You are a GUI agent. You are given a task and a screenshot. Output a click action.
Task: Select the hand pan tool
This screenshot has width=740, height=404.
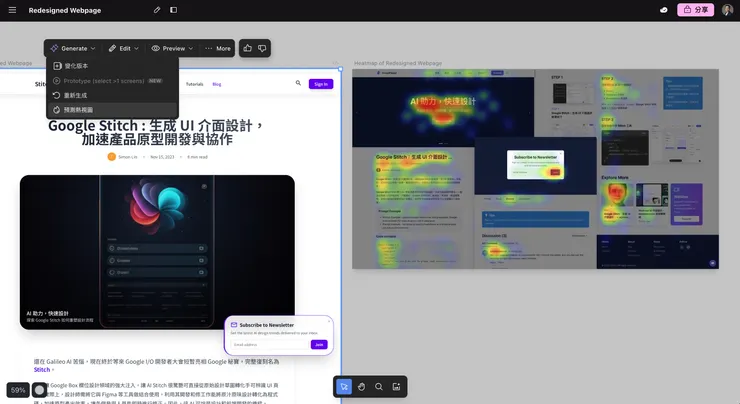point(362,387)
